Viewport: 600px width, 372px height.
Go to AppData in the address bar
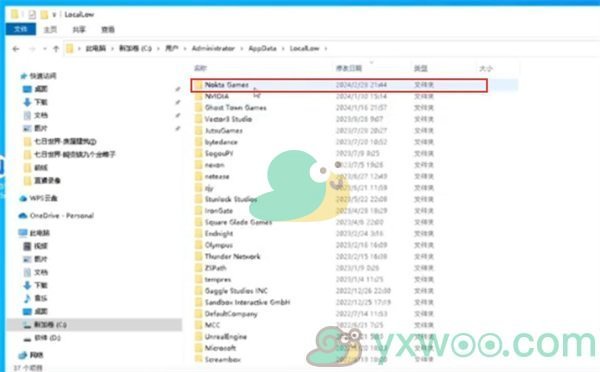262,48
